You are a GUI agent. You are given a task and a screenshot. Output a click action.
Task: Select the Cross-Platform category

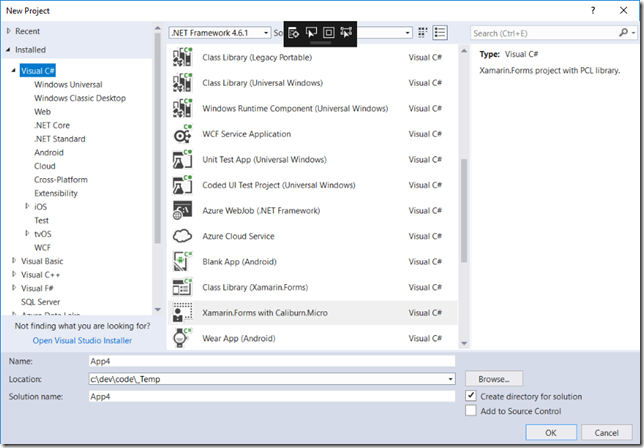tap(61, 179)
